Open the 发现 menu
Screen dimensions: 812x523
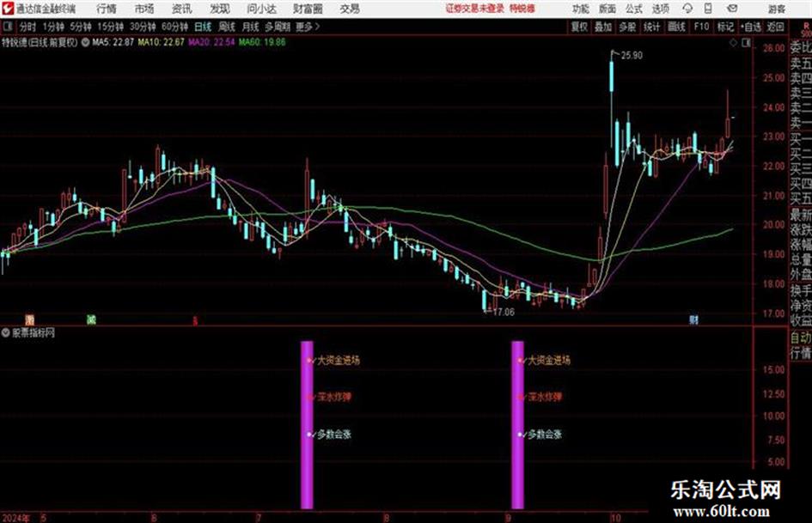220,9
